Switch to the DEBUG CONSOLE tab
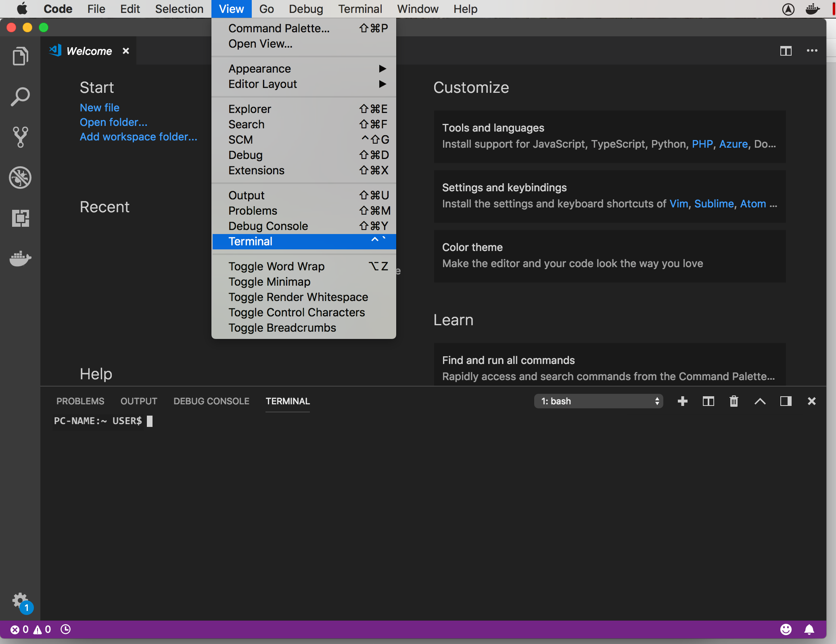 211,401
